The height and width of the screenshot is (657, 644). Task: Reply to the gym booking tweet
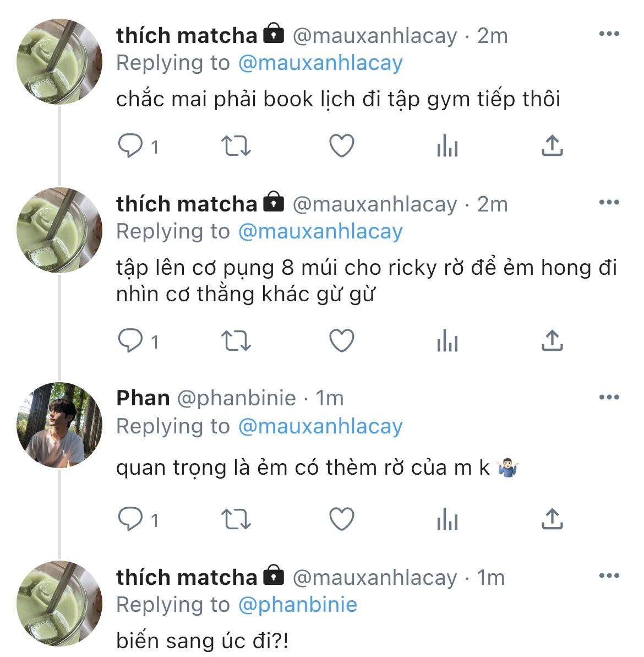point(131,146)
